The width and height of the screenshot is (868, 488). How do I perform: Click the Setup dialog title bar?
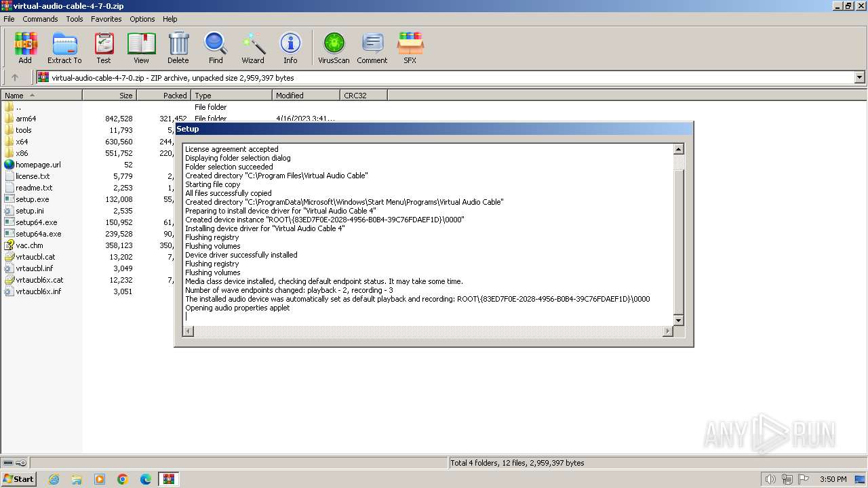434,129
